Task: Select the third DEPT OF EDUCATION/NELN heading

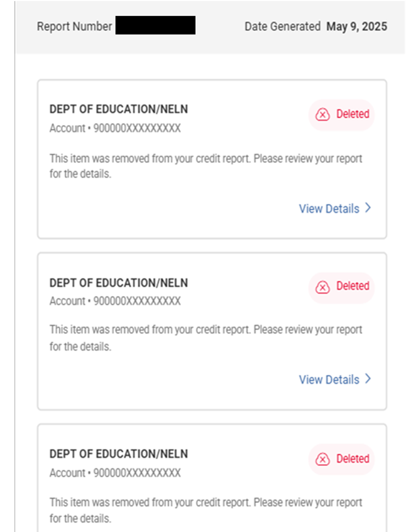Action: coord(118,454)
